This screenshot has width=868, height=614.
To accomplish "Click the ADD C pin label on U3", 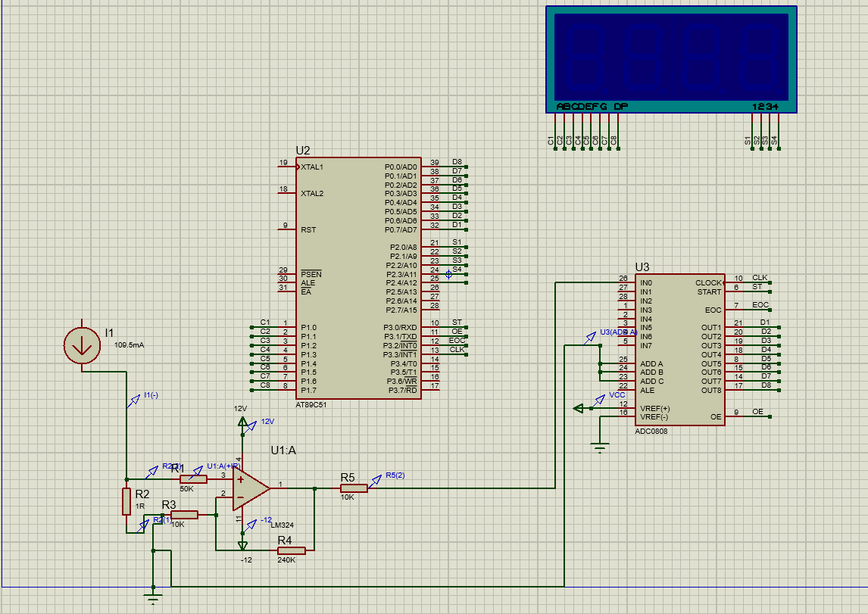I will [651, 382].
